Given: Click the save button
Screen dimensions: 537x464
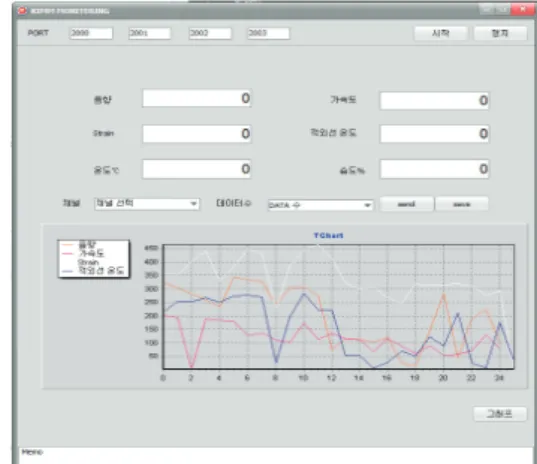Looking at the screenshot, I should [x=462, y=204].
